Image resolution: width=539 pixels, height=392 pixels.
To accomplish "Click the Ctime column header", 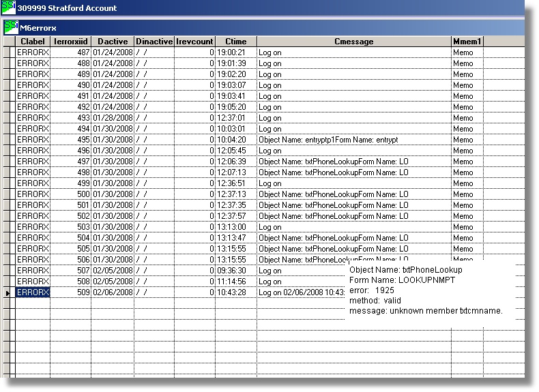I will click(x=235, y=42).
